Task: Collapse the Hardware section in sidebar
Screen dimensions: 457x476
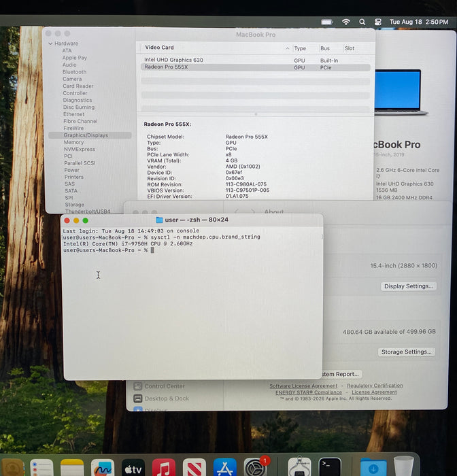Action: click(50, 44)
